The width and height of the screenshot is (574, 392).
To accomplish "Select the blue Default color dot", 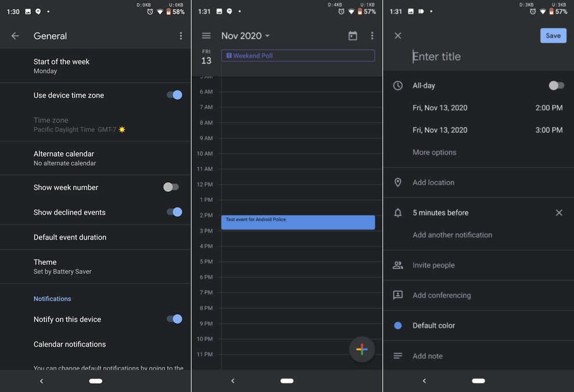I will 398,326.
